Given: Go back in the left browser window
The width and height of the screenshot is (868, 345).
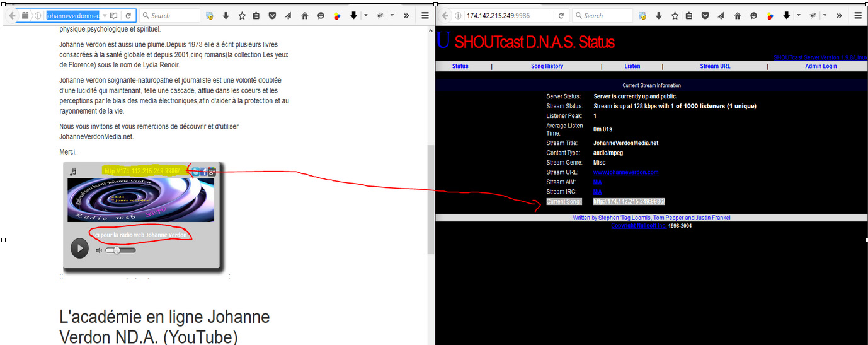Looking at the screenshot, I should [12, 15].
